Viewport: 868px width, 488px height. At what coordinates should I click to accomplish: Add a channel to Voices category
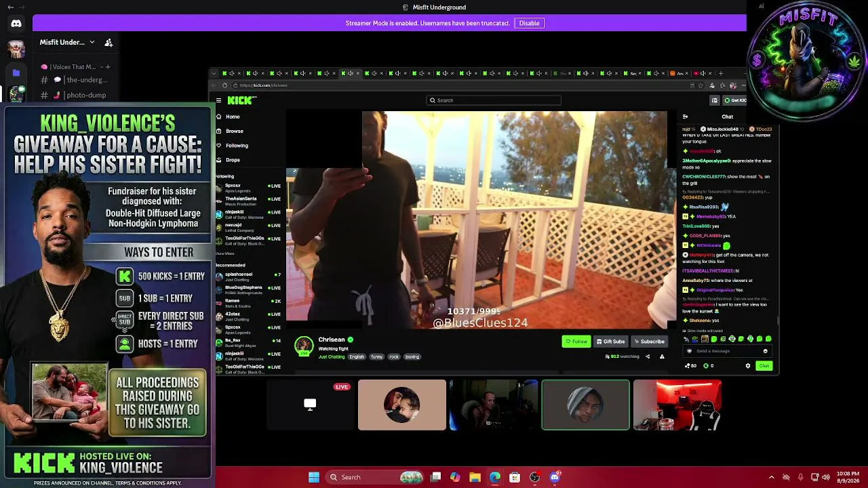point(108,66)
